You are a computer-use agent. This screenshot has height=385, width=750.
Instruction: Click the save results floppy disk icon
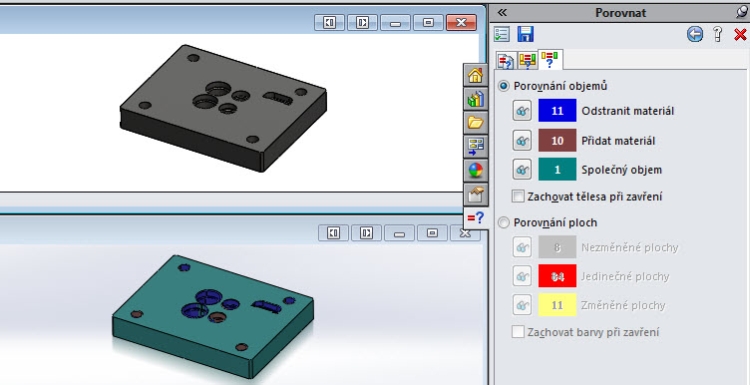click(525, 34)
